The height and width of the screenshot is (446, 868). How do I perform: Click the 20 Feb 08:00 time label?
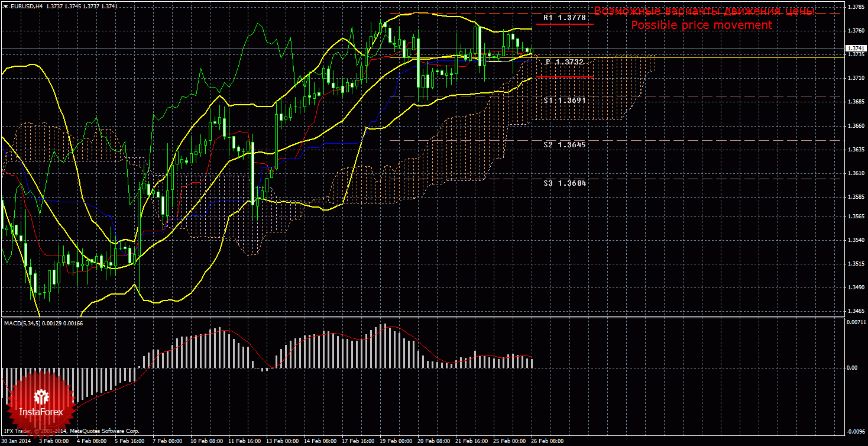click(x=433, y=441)
